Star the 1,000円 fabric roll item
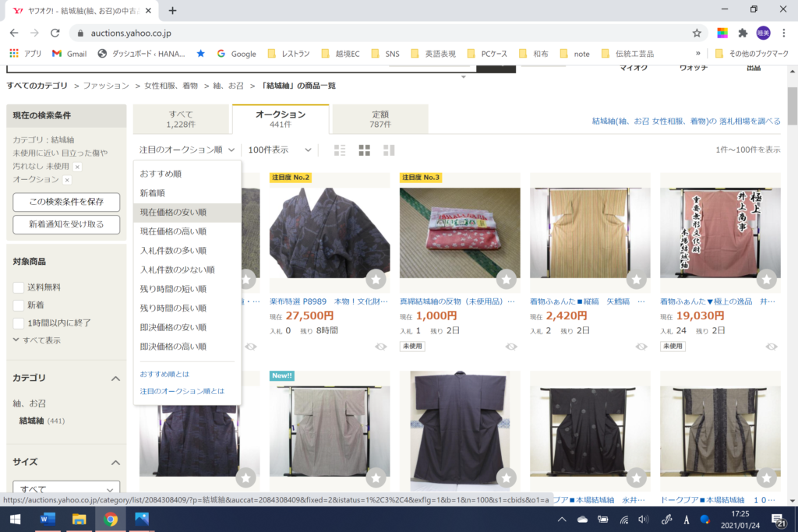 (507, 279)
